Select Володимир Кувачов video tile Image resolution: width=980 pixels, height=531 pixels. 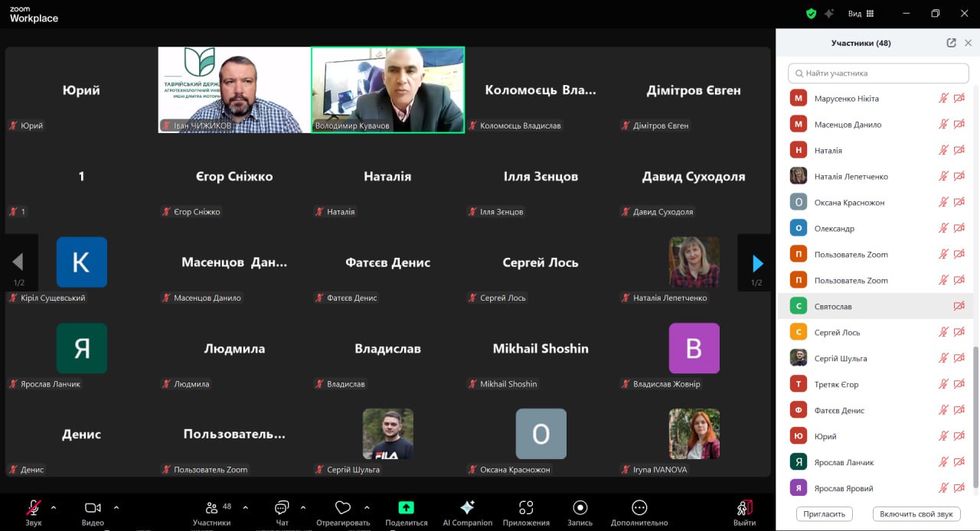[x=387, y=90]
